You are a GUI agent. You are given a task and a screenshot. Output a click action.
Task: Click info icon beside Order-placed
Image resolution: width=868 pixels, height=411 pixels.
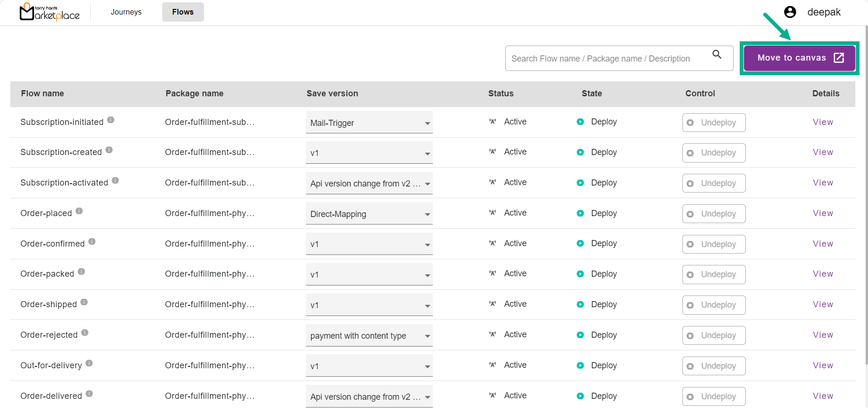click(x=79, y=211)
